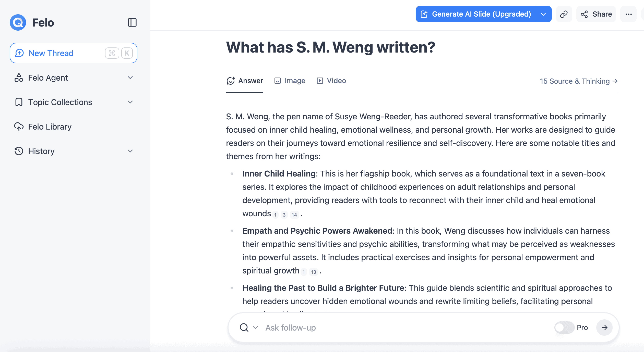The height and width of the screenshot is (352, 644).
Task: Submit follow-up with arrow button
Action: click(x=604, y=328)
